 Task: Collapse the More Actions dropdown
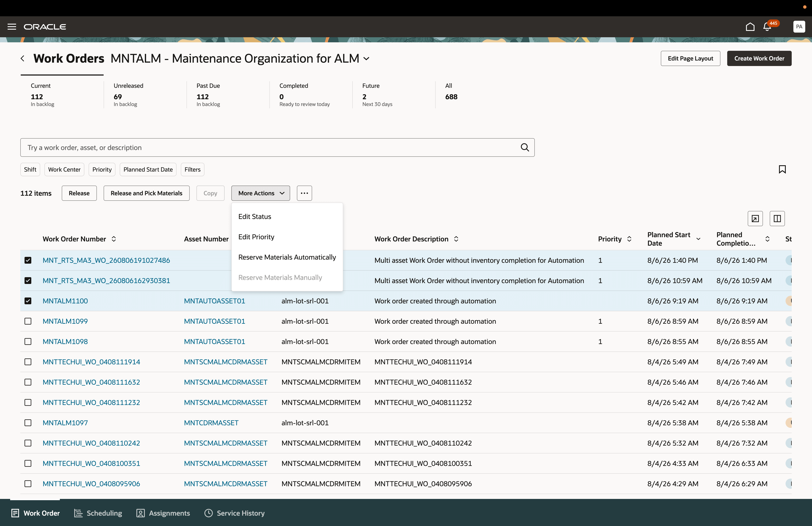(261, 193)
